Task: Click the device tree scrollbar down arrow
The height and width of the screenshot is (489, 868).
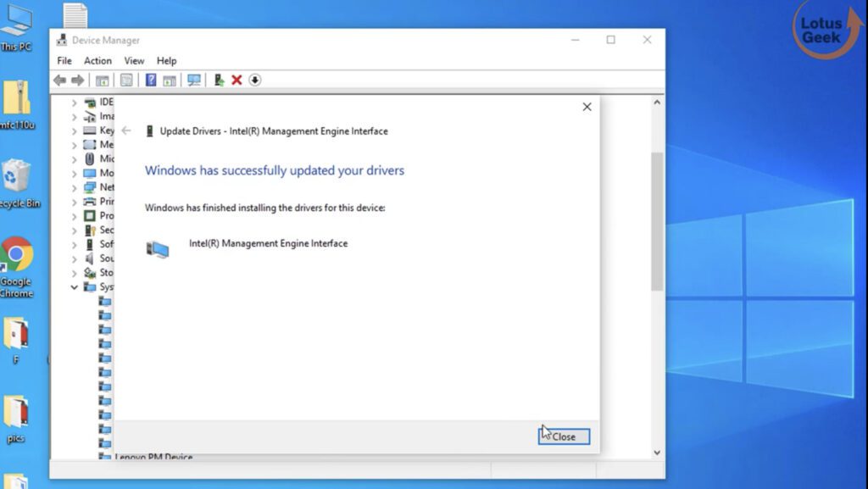Action: (x=657, y=453)
